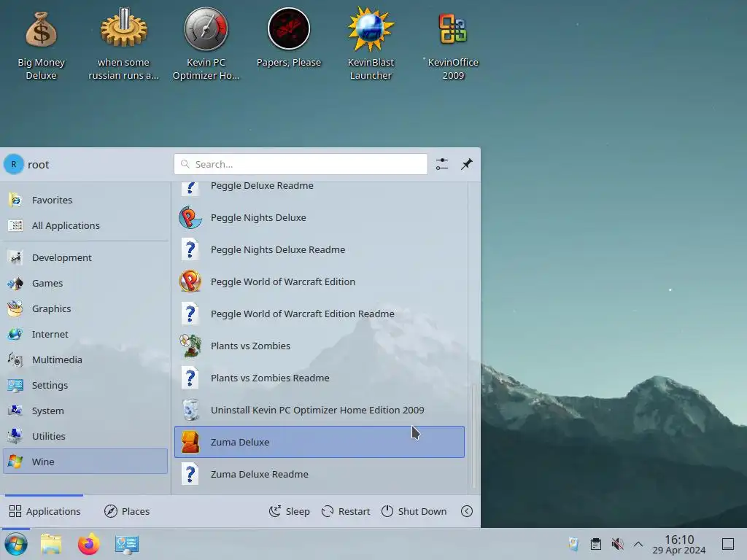This screenshot has width=747, height=560.
Task: Click the Restart button
Action: [x=346, y=511]
